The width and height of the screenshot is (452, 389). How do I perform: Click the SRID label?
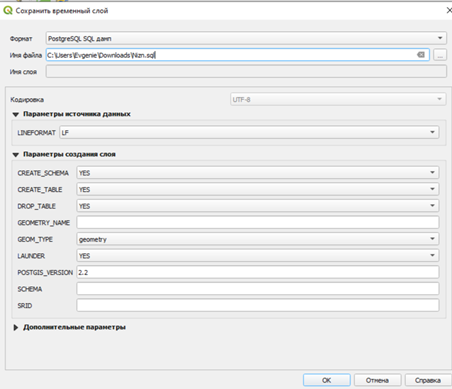point(25,306)
